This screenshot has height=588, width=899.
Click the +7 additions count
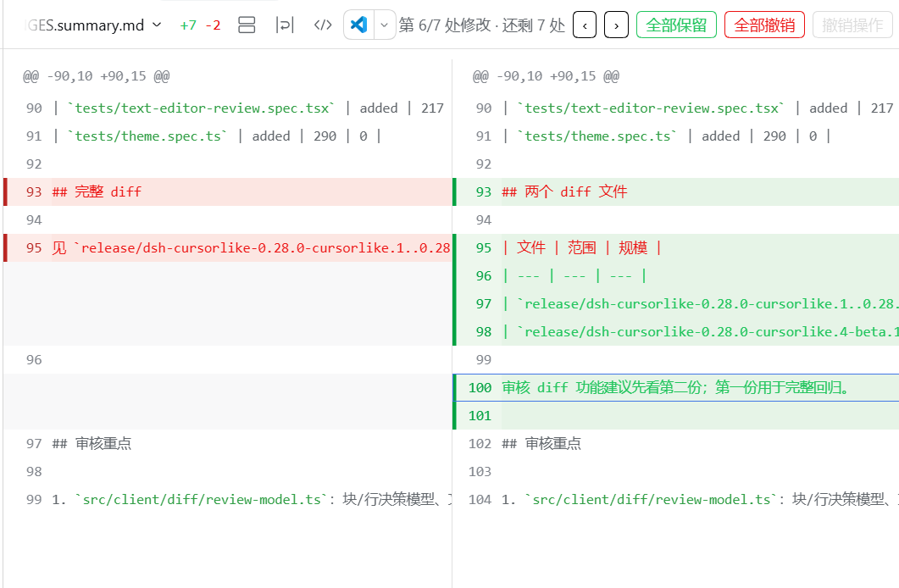(x=188, y=25)
